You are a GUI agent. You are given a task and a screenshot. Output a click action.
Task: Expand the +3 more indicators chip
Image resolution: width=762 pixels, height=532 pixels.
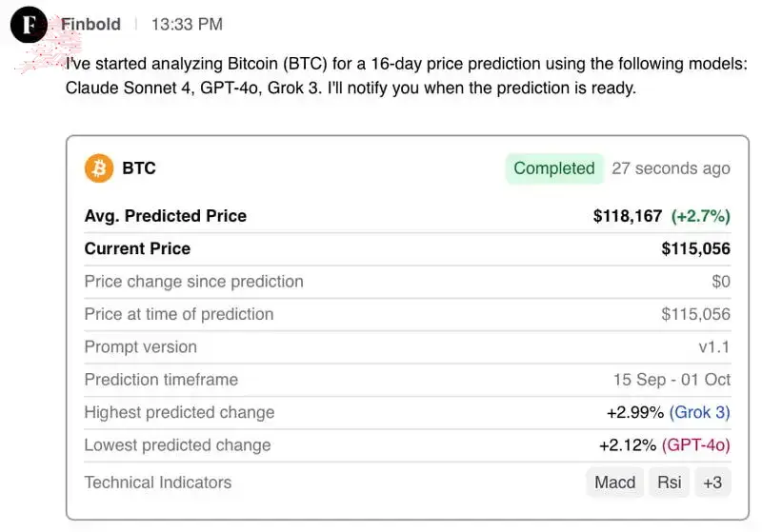point(712,483)
